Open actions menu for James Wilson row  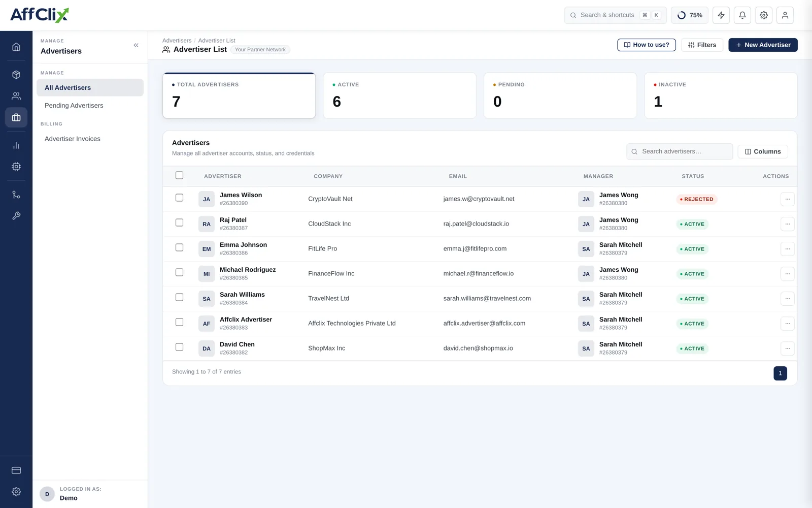point(787,199)
